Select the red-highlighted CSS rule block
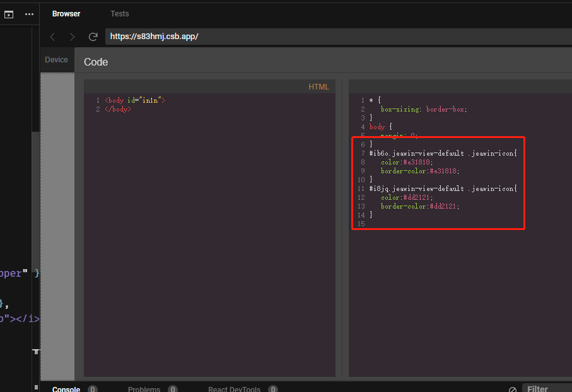The image size is (572, 392). 438,183
